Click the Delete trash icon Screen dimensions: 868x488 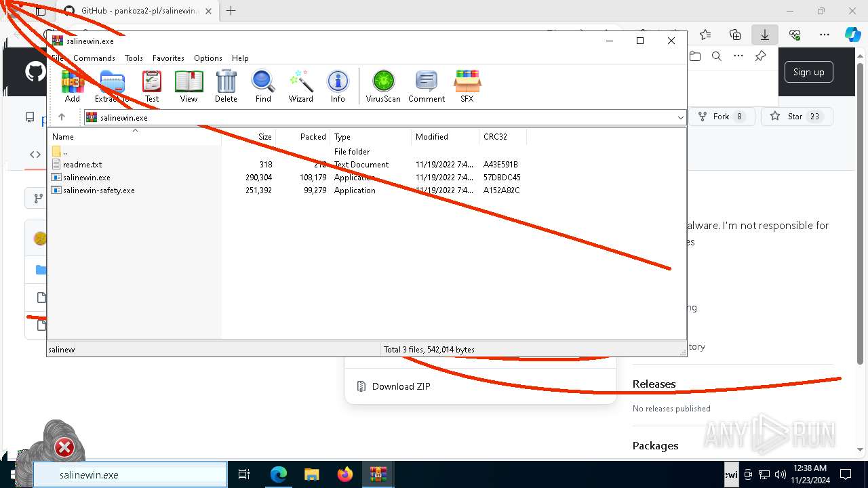click(x=226, y=86)
